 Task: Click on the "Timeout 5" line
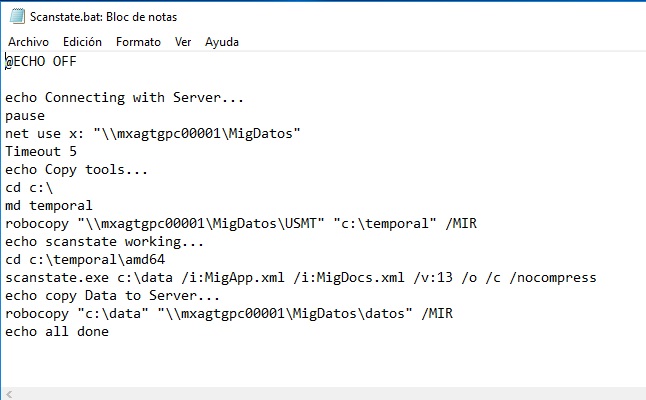pos(41,152)
